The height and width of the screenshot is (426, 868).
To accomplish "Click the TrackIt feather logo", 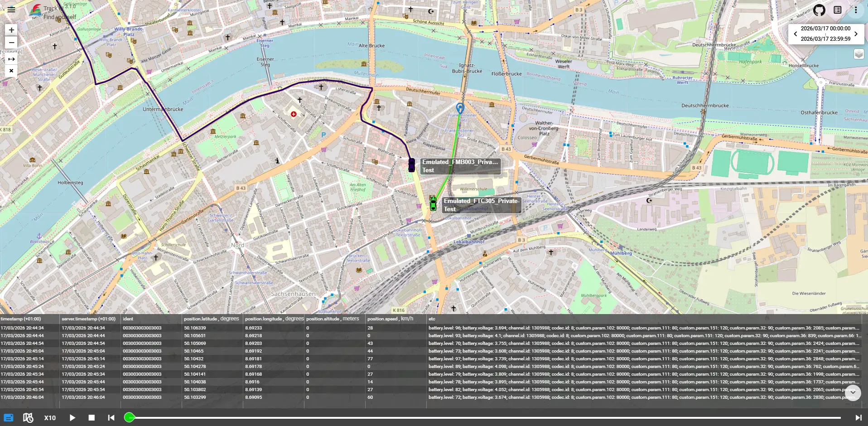I will click(35, 10).
